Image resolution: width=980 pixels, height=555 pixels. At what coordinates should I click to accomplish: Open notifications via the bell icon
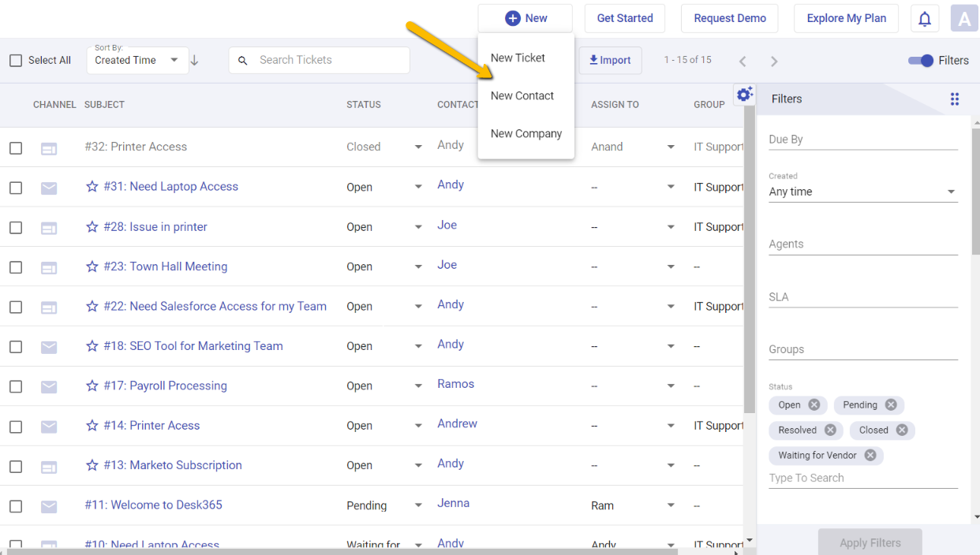click(924, 17)
